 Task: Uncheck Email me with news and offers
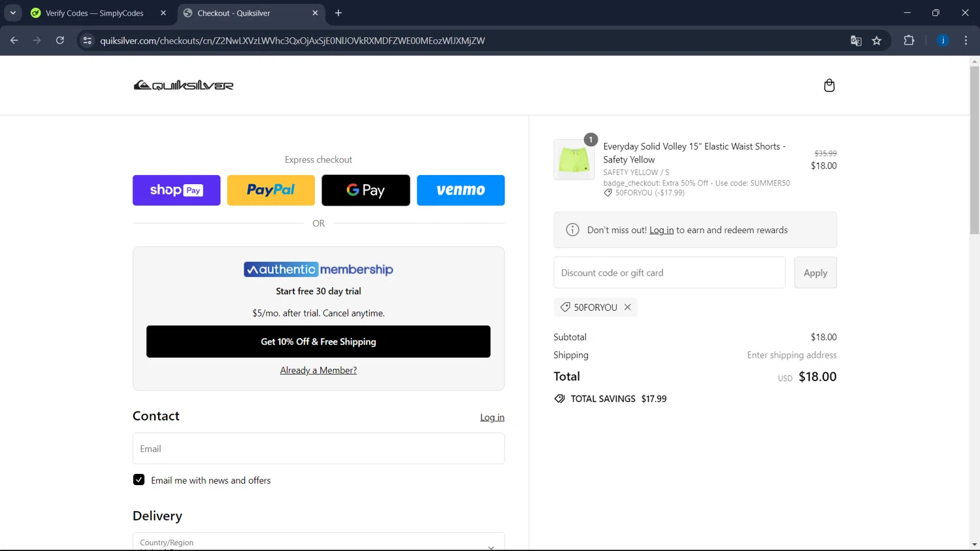tap(139, 480)
